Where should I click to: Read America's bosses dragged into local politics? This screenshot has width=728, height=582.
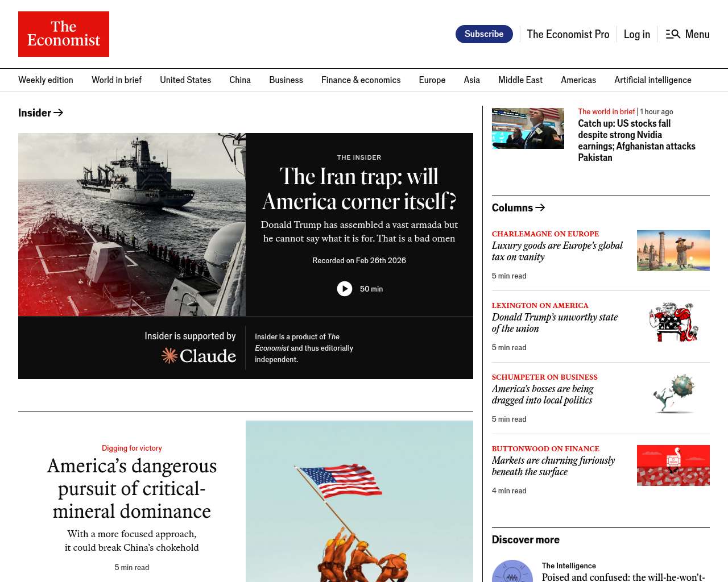(543, 394)
